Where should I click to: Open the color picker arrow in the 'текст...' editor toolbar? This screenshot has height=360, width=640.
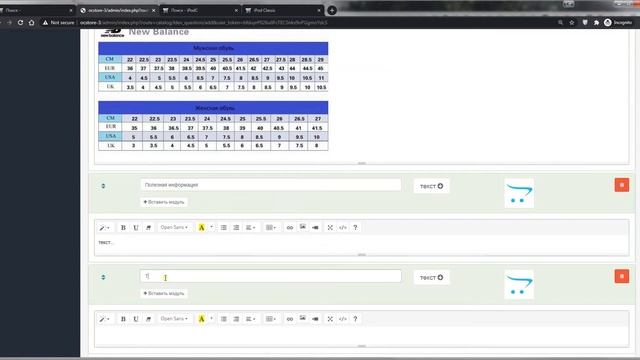tap(211, 227)
